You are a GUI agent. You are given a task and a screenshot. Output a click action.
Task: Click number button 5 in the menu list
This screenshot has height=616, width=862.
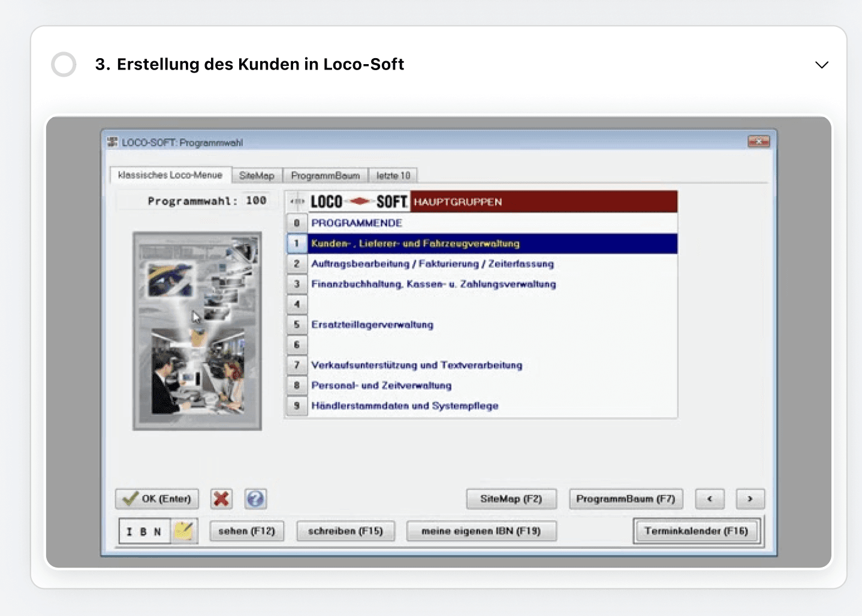pyautogui.click(x=297, y=325)
